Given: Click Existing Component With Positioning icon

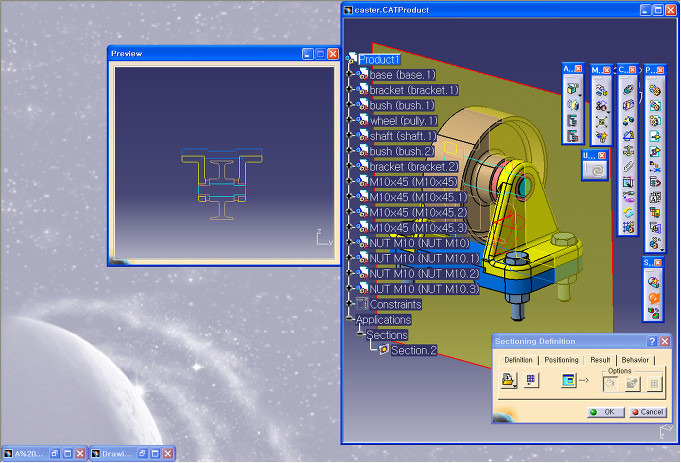Looking at the screenshot, I should click(655, 151).
